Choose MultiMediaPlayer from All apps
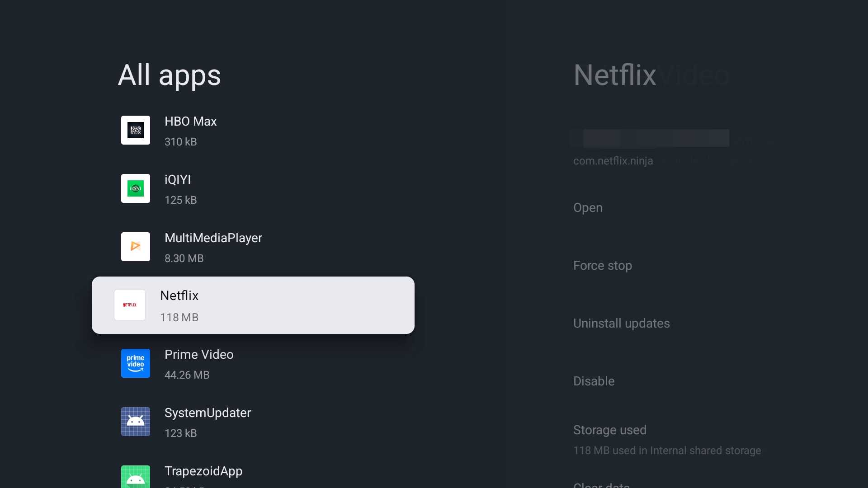Screen dimensions: 868x488 pos(253,247)
